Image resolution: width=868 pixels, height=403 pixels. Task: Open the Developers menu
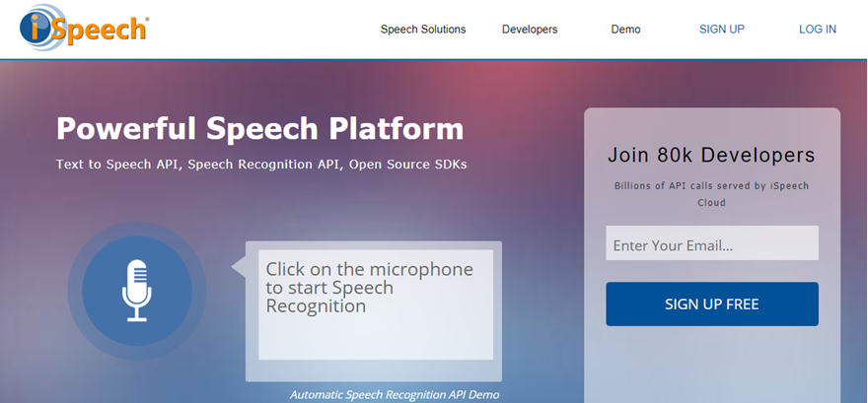[x=530, y=30]
